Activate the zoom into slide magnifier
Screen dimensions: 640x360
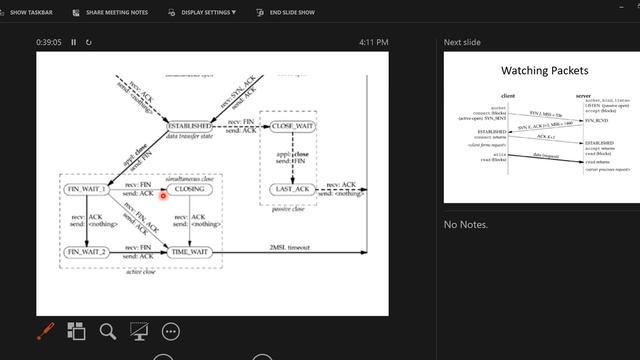(108, 331)
